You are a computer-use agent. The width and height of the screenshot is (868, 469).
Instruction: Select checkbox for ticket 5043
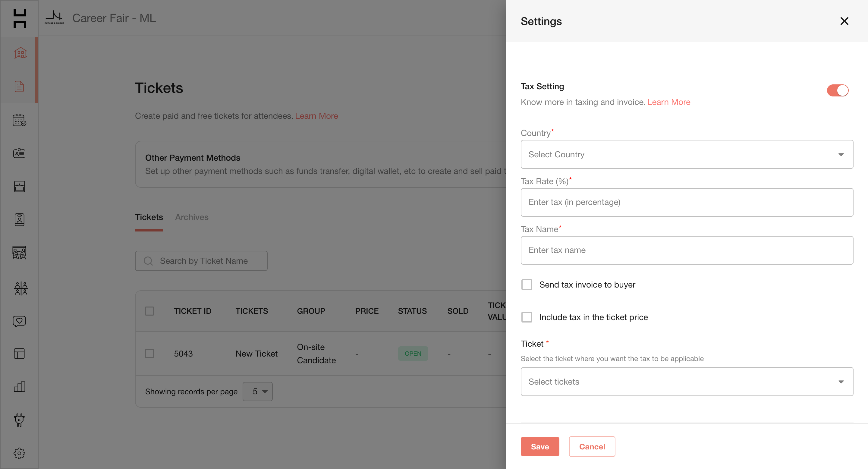[149, 354]
